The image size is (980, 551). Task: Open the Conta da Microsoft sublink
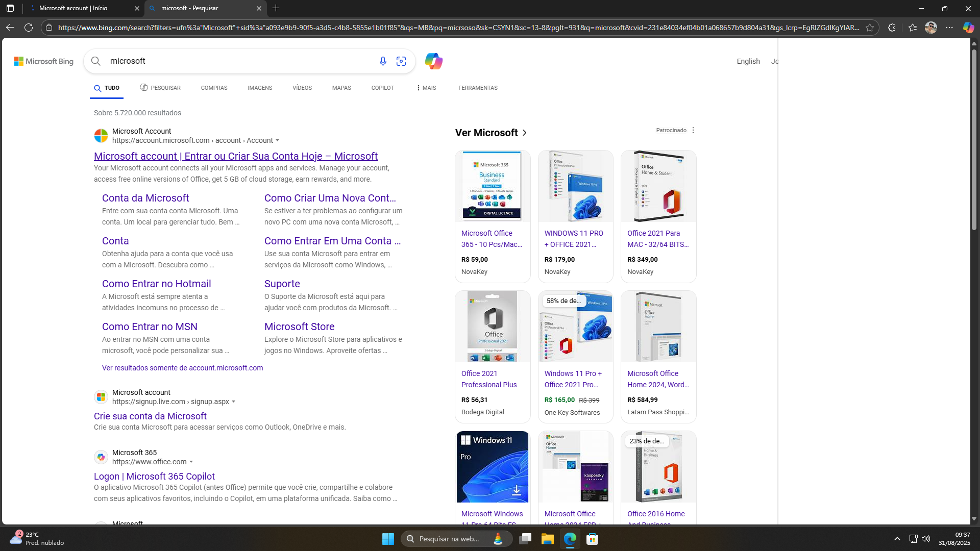[x=145, y=198]
